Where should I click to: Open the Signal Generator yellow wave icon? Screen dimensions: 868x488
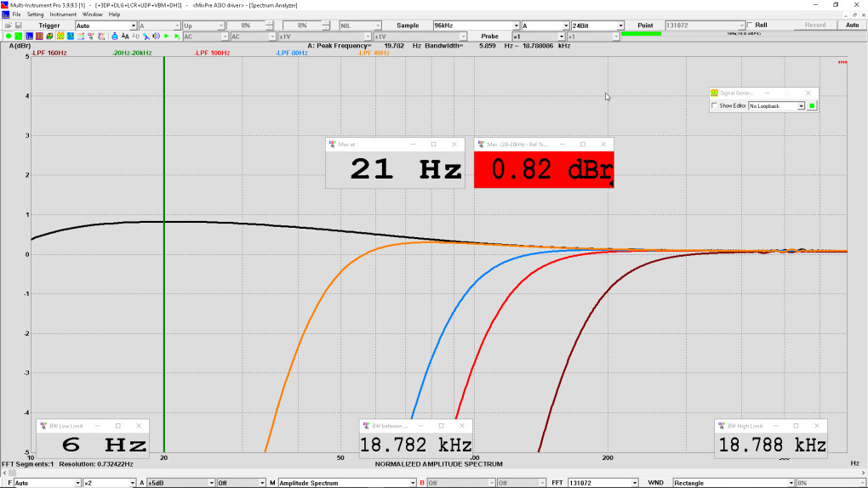tap(60, 37)
